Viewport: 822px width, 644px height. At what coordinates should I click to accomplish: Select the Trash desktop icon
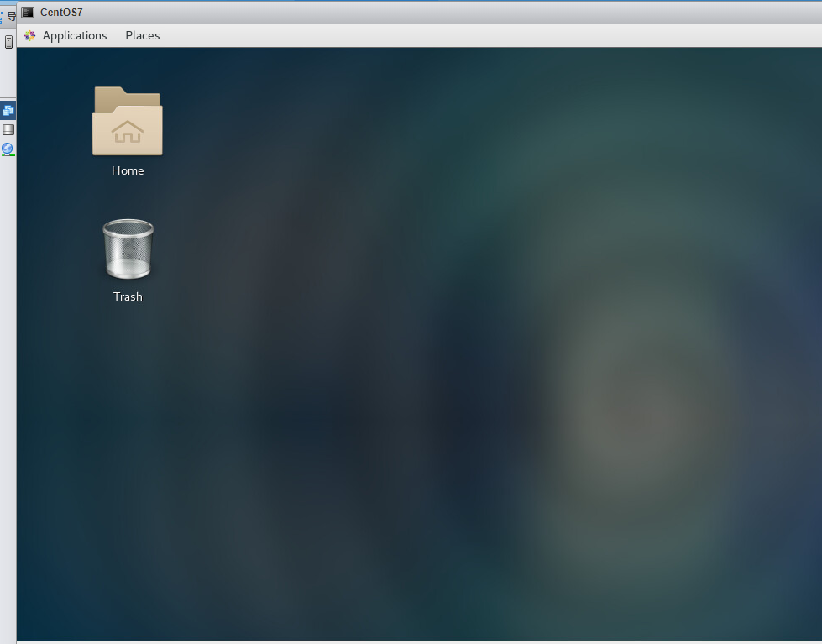[128, 249]
